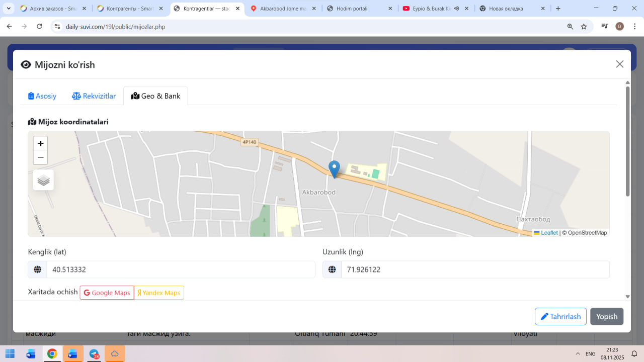Go forward to the next page
644x362 pixels.
click(24, 27)
